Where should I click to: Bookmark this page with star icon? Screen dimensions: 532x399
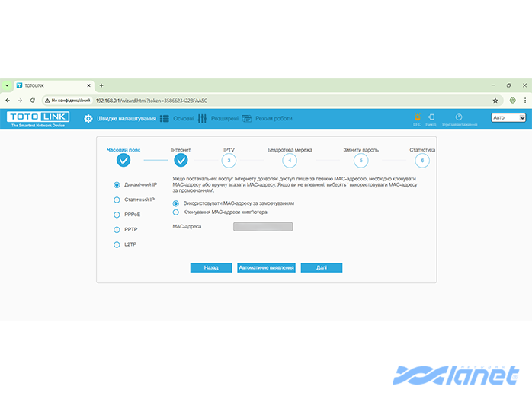[x=495, y=100]
